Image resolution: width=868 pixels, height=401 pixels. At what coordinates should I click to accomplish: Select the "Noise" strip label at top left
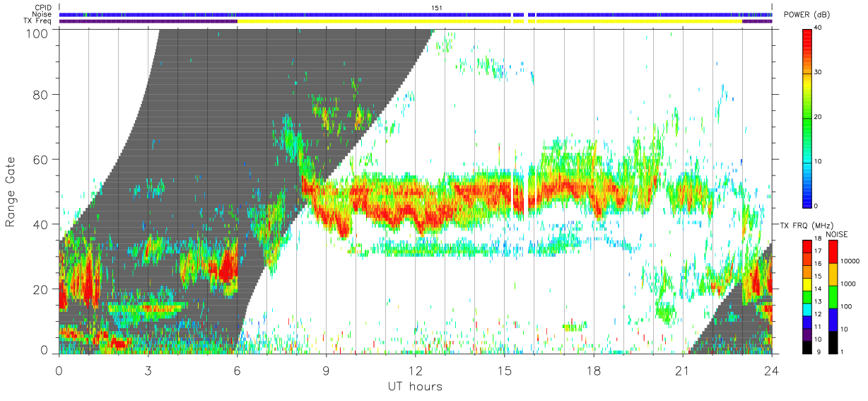42,14
